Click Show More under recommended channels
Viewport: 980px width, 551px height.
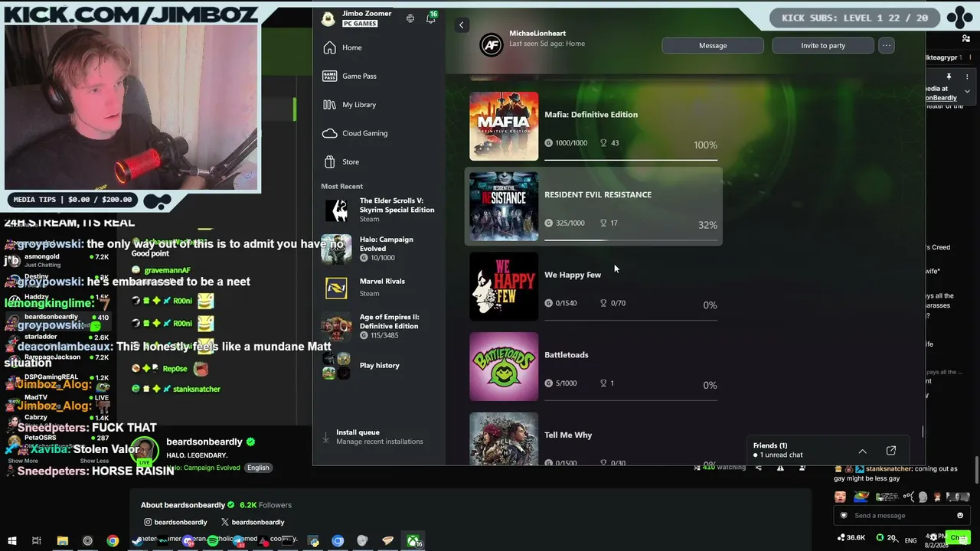23,461
